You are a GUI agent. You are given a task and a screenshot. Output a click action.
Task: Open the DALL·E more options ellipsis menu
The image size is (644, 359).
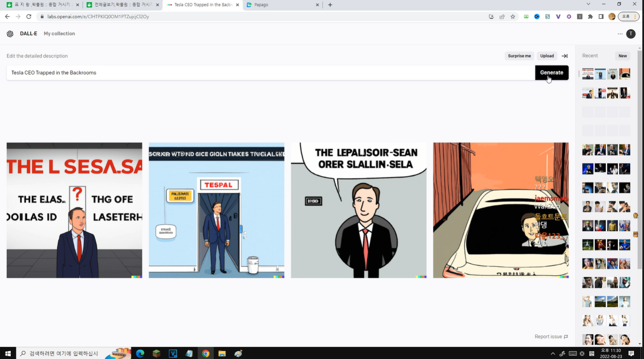click(620, 34)
